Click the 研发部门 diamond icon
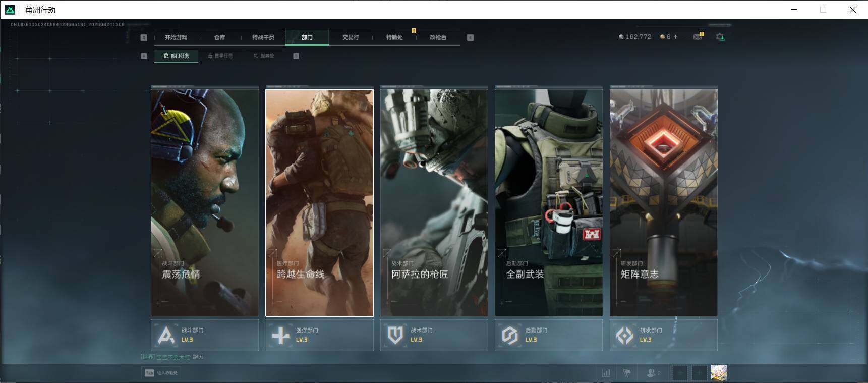 tap(625, 335)
